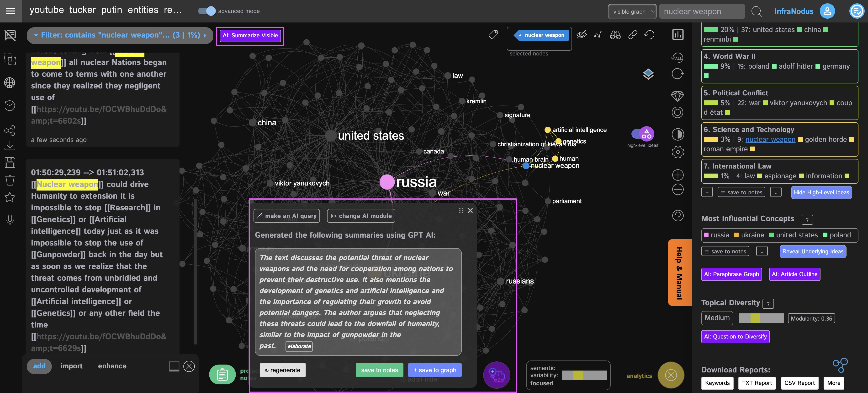
Task: Toggle the advanced mode switch
Action: (x=206, y=11)
